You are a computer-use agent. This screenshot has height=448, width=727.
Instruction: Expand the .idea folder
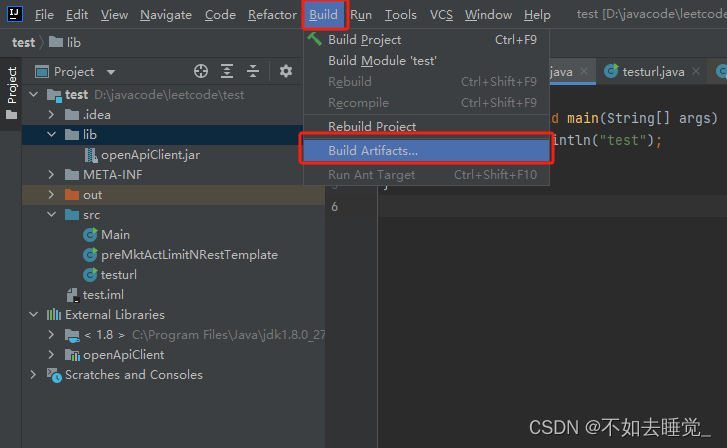click(x=51, y=115)
